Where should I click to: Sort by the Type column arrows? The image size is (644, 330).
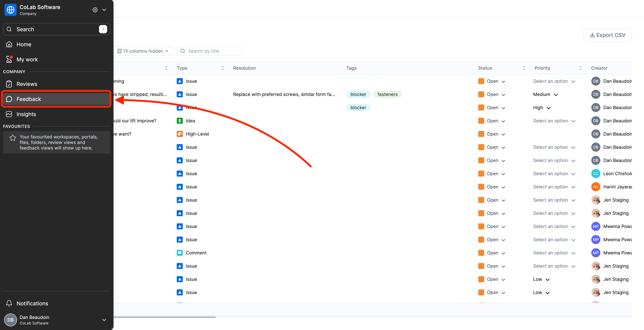pyautogui.click(x=223, y=68)
